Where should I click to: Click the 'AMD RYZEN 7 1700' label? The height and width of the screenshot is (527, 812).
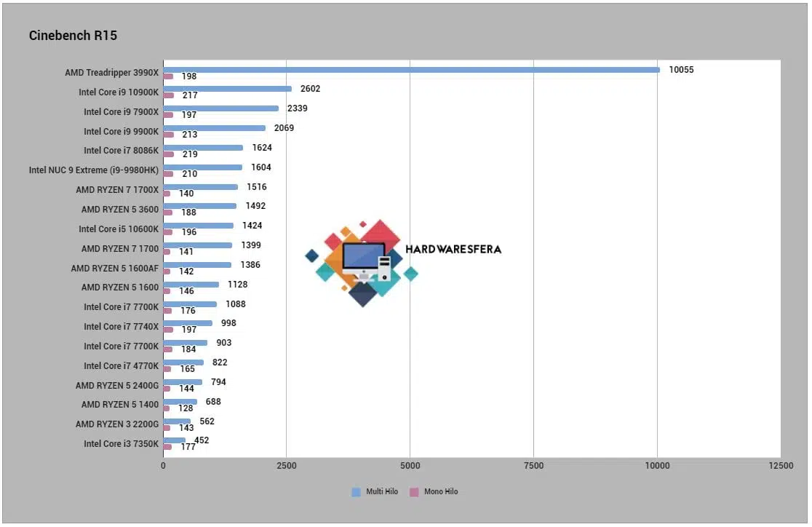pos(120,249)
